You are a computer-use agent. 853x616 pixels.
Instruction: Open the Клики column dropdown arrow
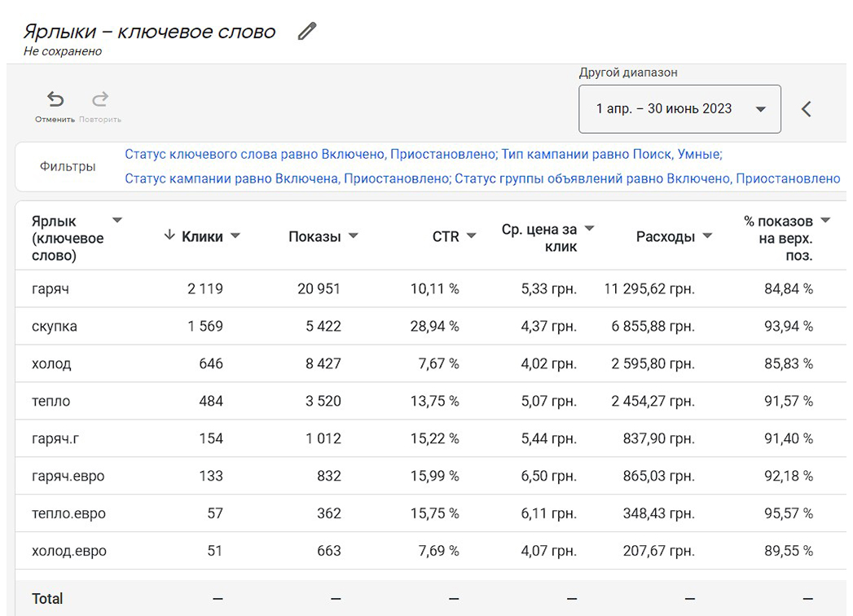click(235, 235)
